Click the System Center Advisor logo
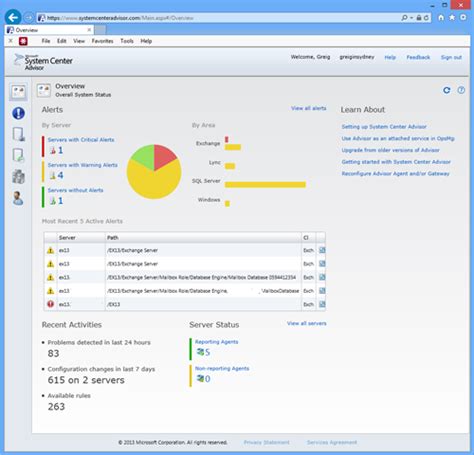474x455 pixels. coord(43,62)
